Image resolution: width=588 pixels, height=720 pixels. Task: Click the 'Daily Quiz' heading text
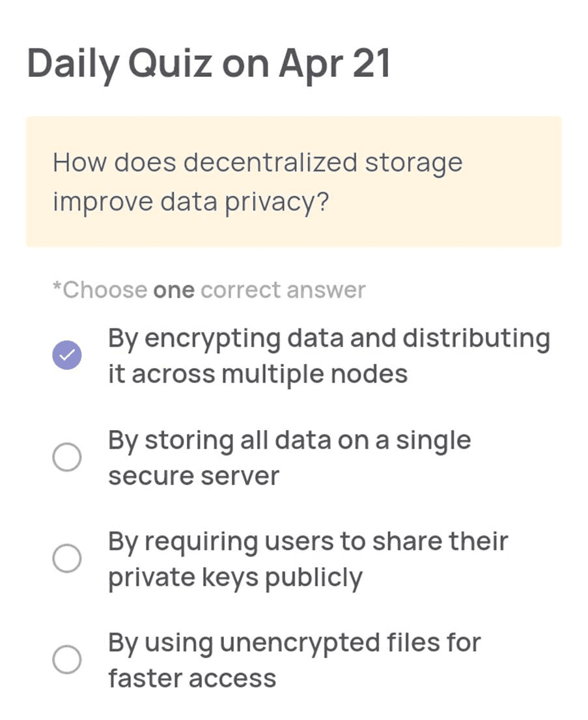point(120,65)
